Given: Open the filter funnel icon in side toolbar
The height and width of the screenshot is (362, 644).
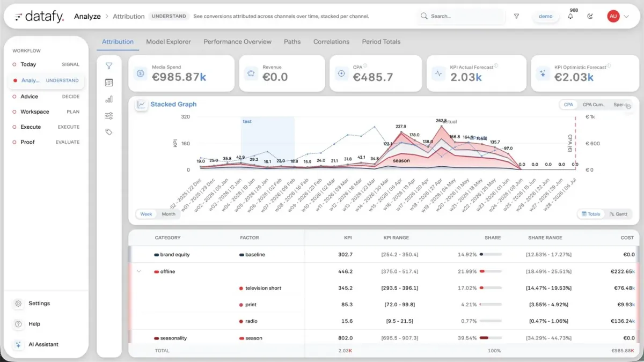Looking at the screenshot, I should [109, 66].
